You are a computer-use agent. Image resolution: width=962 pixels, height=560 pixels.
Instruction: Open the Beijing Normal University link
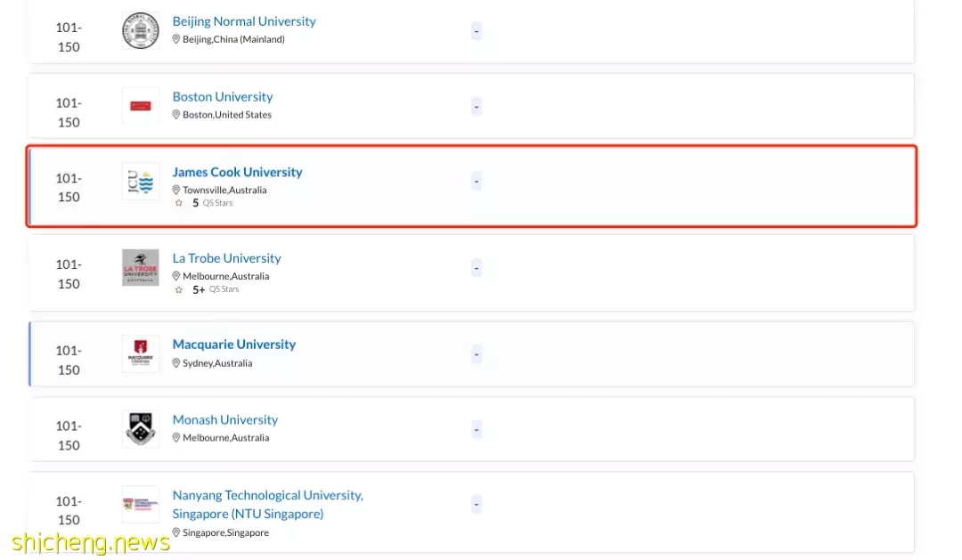(x=244, y=21)
